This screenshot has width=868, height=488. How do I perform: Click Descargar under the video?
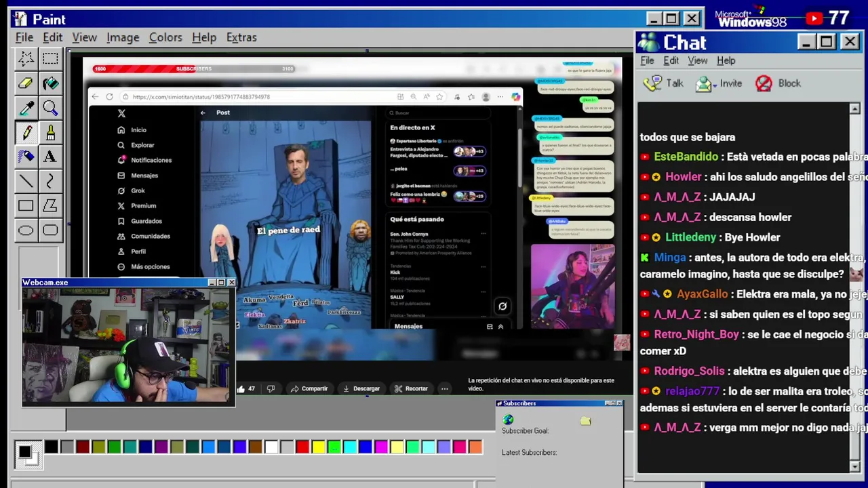click(x=361, y=389)
